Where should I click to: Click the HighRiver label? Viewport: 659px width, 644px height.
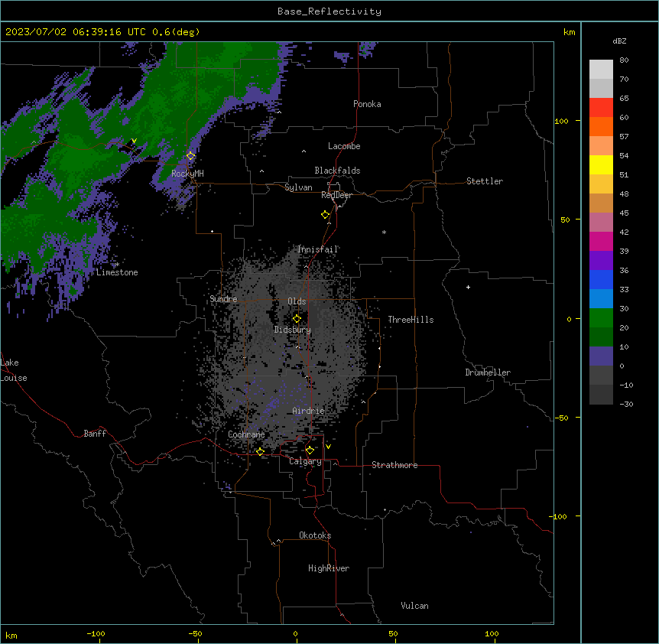pyautogui.click(x=329, y=568)
